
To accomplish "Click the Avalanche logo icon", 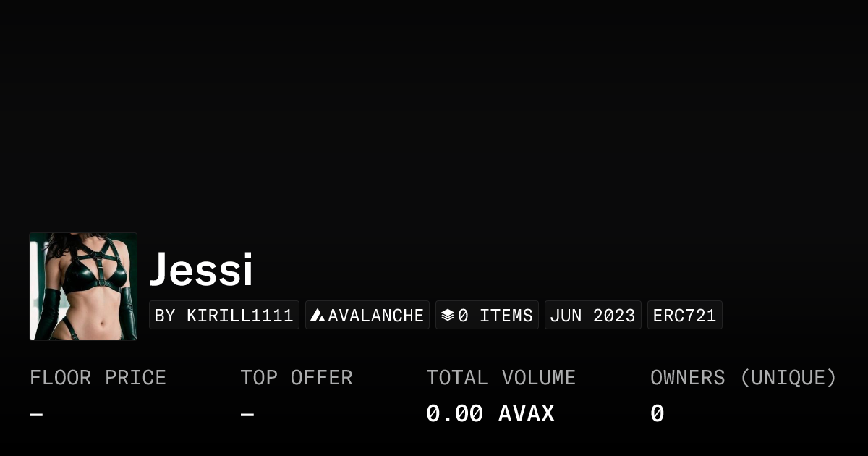I will pyautogui.click(x=317, y=316).
